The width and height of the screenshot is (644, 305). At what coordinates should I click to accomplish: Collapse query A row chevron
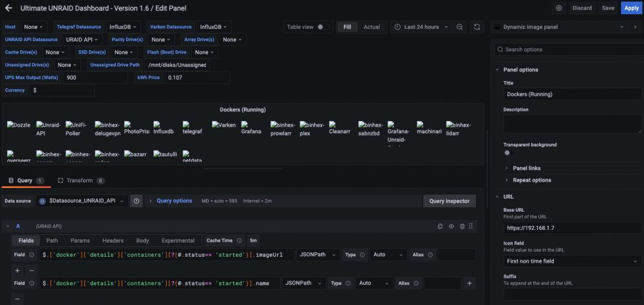click(8, 226)
